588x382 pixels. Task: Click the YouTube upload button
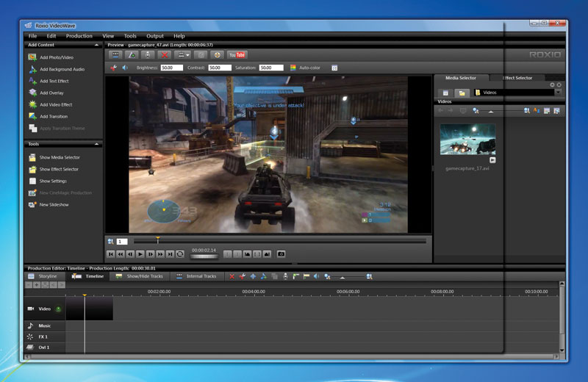tap(236, 55)
